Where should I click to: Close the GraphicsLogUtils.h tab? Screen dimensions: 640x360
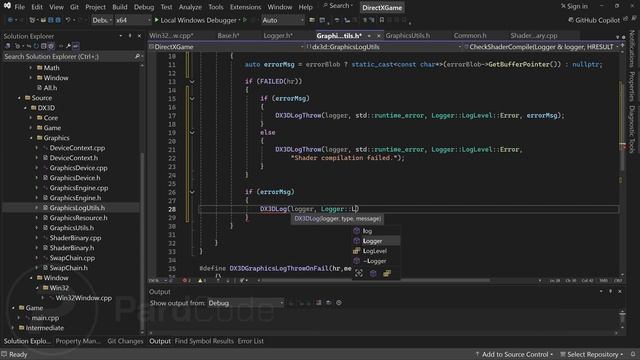pos(378,36)
